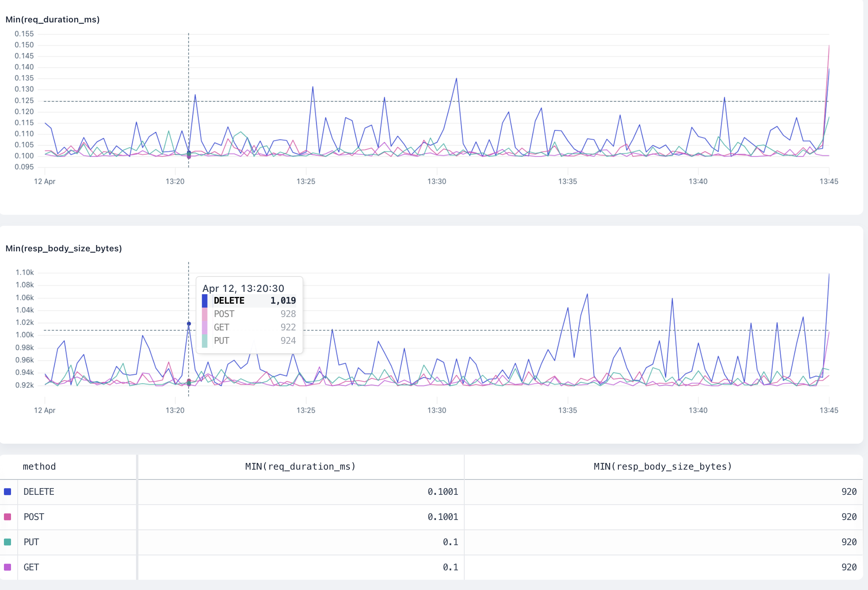Screen dimensions: 868x590
Task: Click the 13:45 axis label on top chart
Action: click(x=829, y=181)
